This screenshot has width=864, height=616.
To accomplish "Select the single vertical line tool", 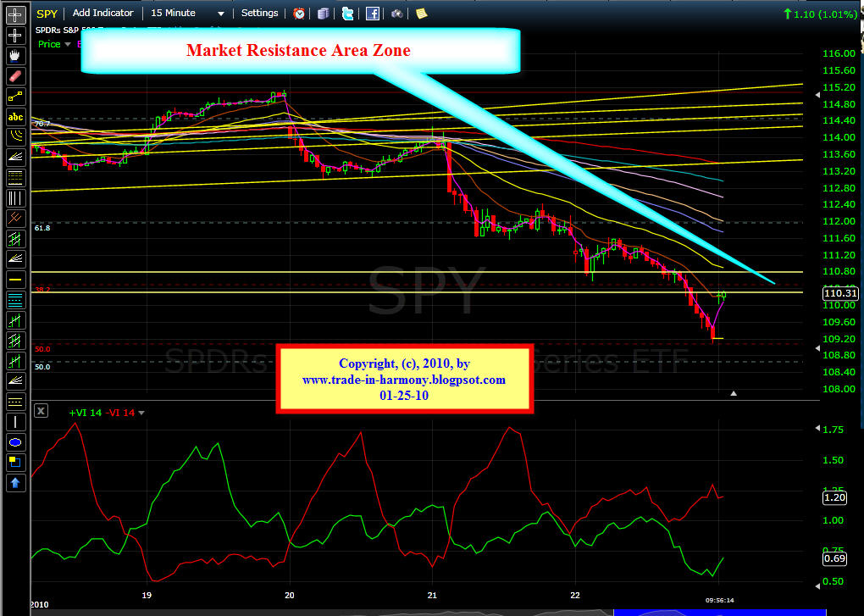I will point(15,422).
